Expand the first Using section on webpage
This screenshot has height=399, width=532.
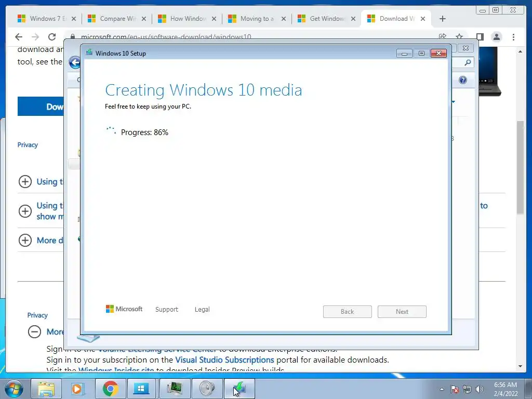pyautogui.click(x=25, y=181)
